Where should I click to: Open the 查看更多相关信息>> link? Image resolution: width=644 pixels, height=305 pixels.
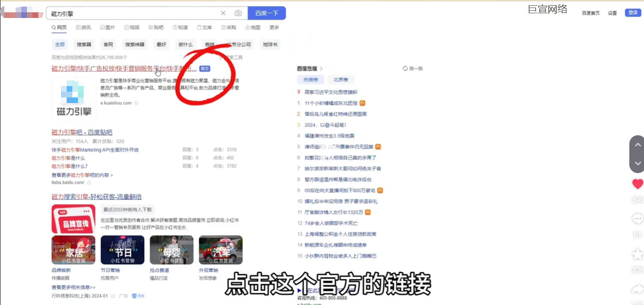tap(73, 287)
